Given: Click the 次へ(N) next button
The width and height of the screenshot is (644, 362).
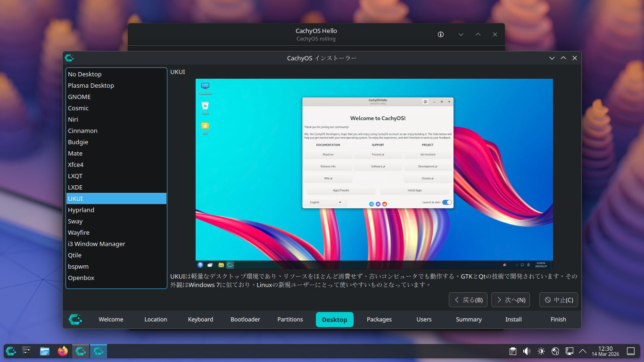Looking at the screenshot, I should click(x=511, y=300).
